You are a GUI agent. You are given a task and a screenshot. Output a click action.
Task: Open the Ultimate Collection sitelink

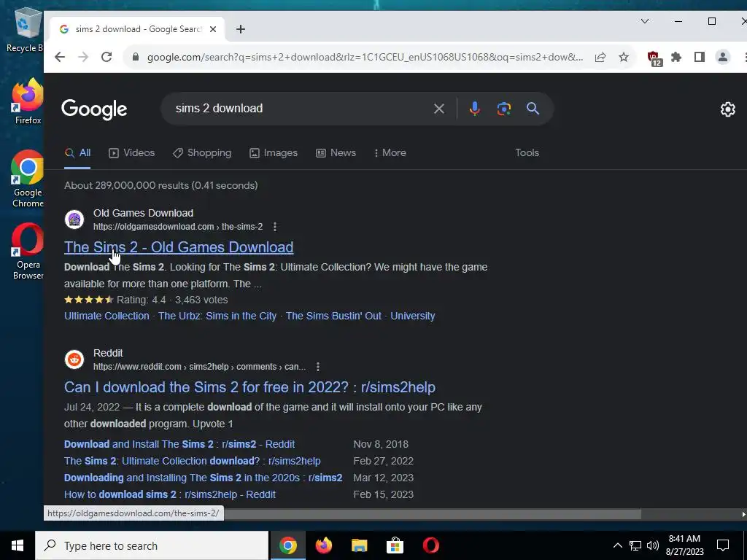107,316
